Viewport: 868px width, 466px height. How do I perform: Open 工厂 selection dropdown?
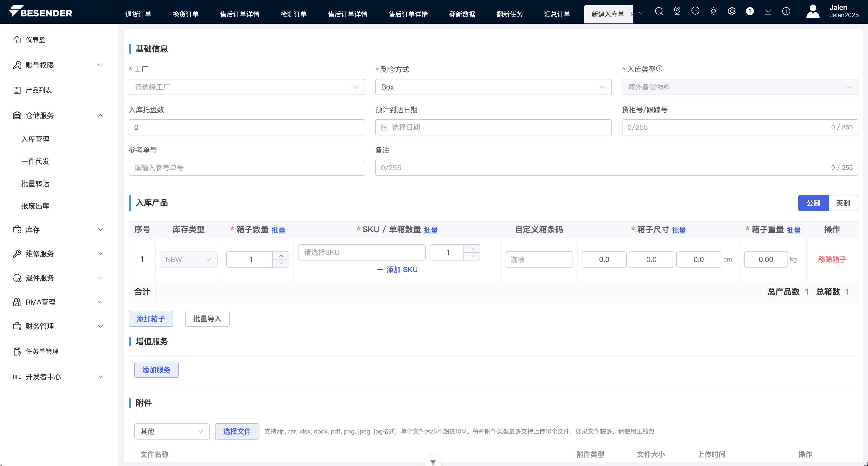click(247, 87)
